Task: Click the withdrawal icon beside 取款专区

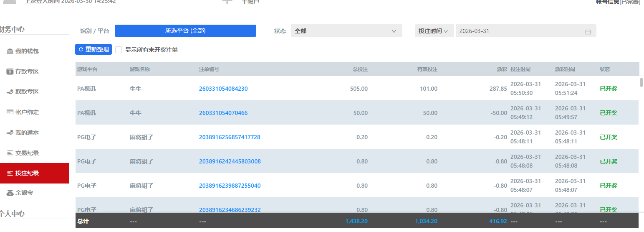Action: pos(10,92)
